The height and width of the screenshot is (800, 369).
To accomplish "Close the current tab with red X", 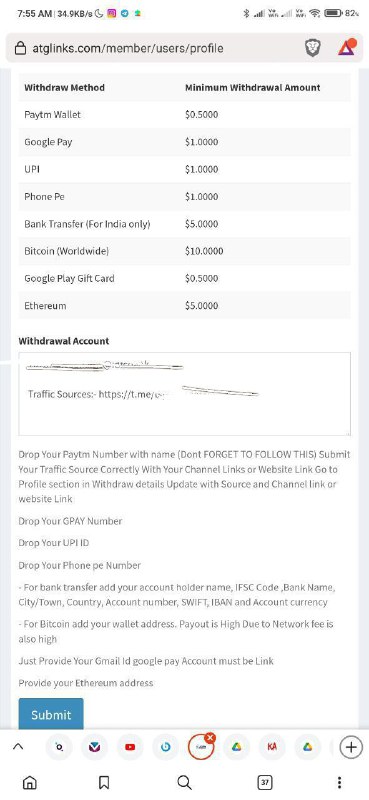I will point(210,738).
